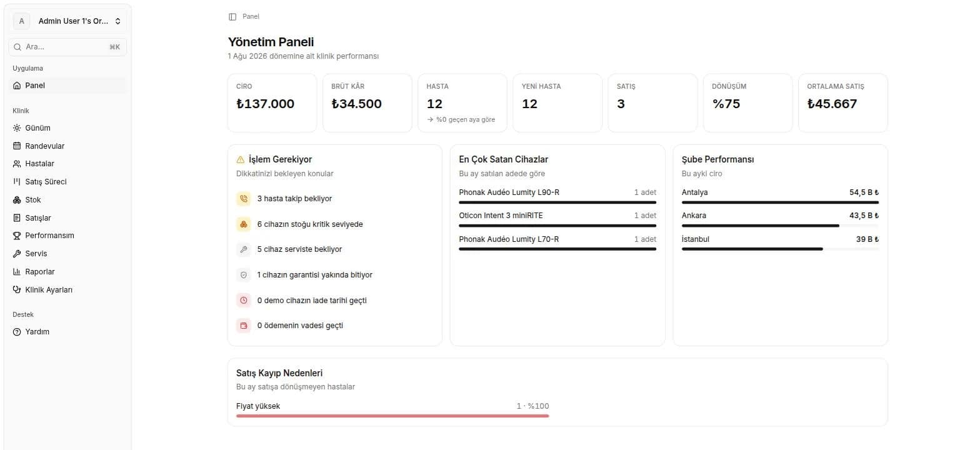980x450 pixels.
Task: Open Satış Süreci page
Action: click(67, 182)
